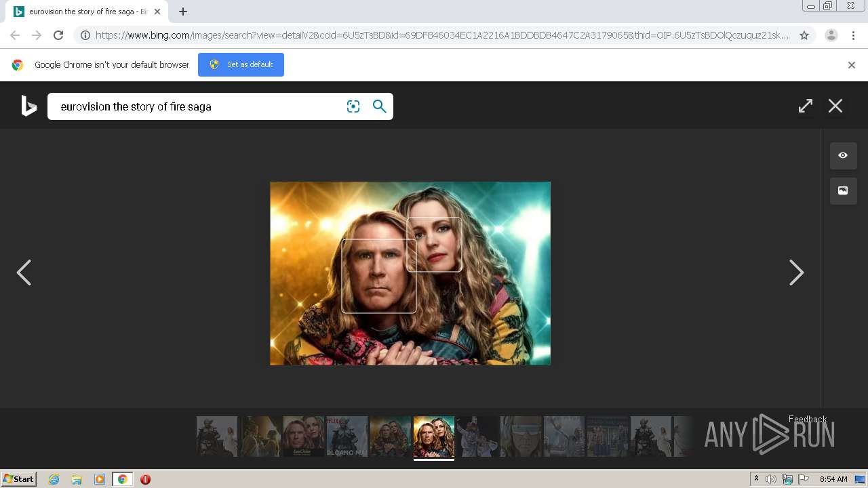
Task: Reload the page
Action: (x=58, y=35)
